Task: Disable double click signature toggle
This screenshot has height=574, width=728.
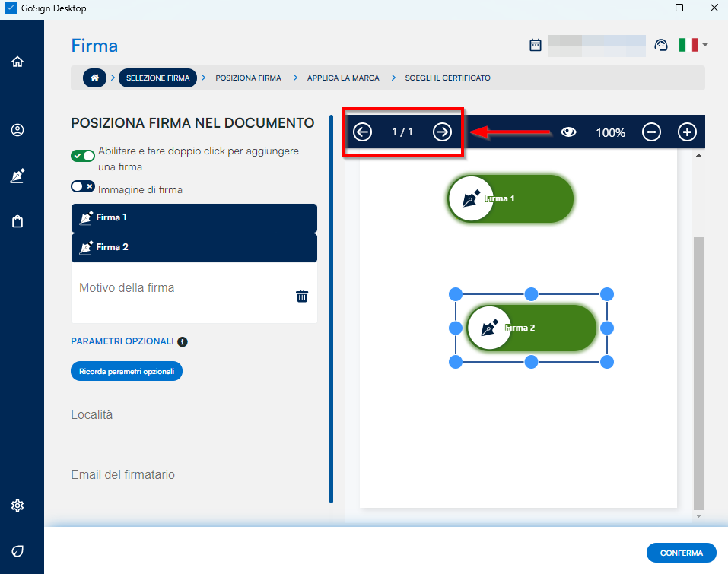Action: point(83,156)
